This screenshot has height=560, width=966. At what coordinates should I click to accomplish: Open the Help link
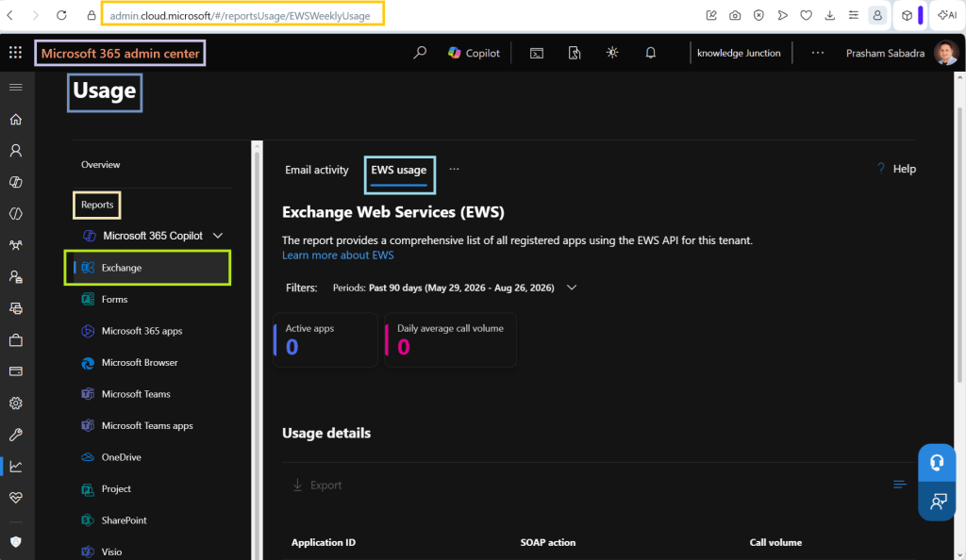[x=896, y=169]
